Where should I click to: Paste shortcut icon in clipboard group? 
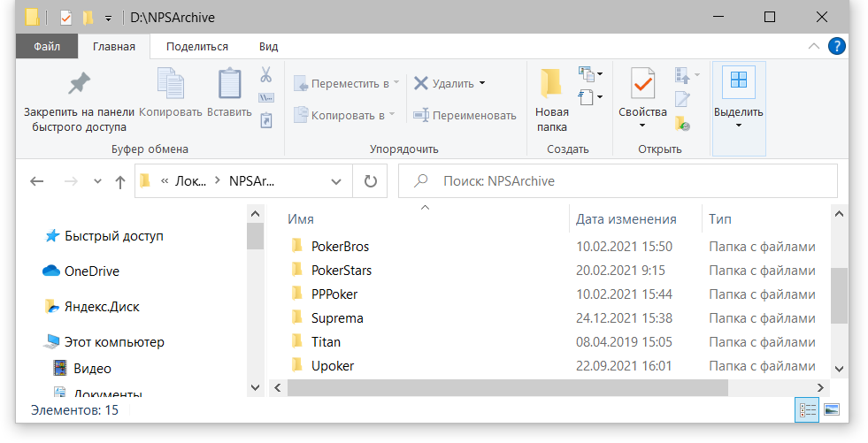[x=266, y=120]
